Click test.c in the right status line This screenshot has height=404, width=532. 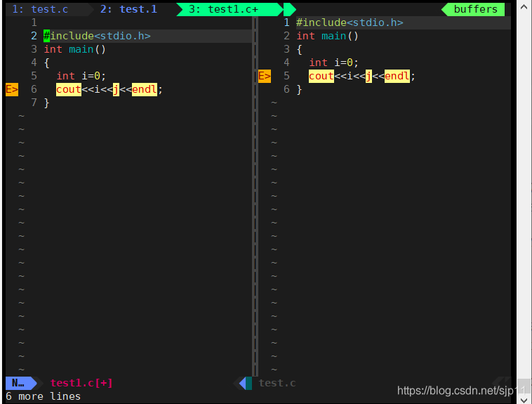tap(277, 384)
